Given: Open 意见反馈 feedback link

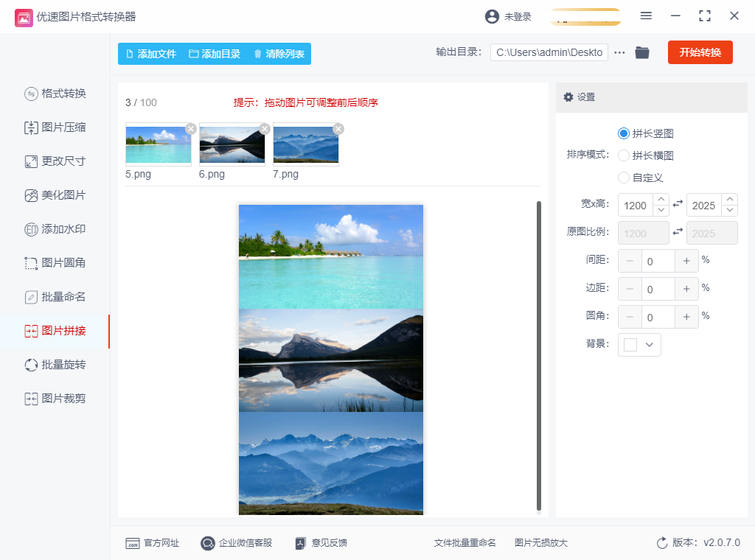Looking at the screenshot, I should (321, 543).
